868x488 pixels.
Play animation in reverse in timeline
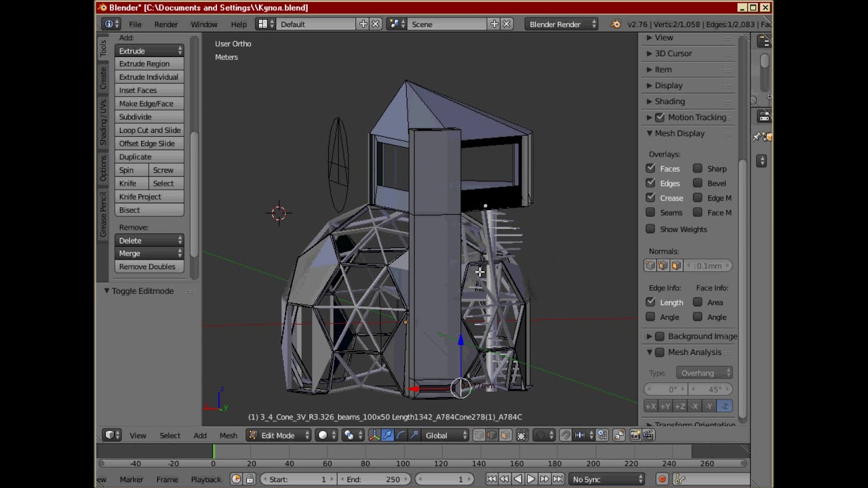point(518,479)
